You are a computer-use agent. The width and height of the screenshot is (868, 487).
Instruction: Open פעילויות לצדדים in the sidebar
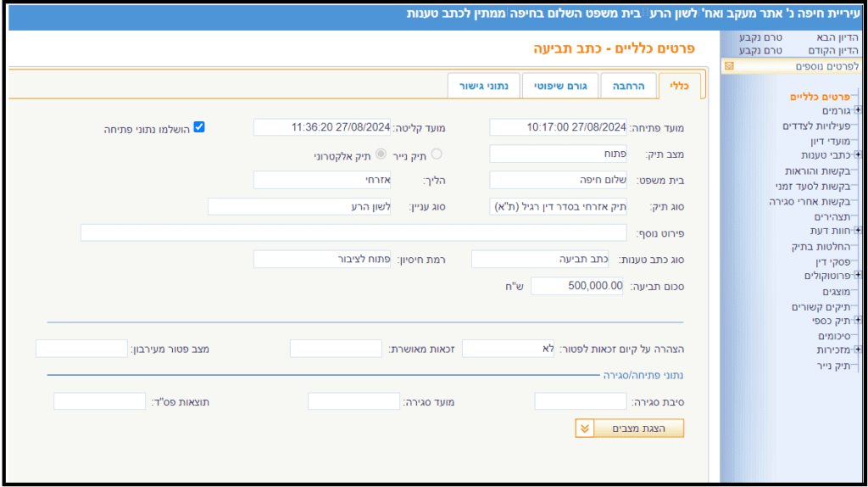coord(816,126)
